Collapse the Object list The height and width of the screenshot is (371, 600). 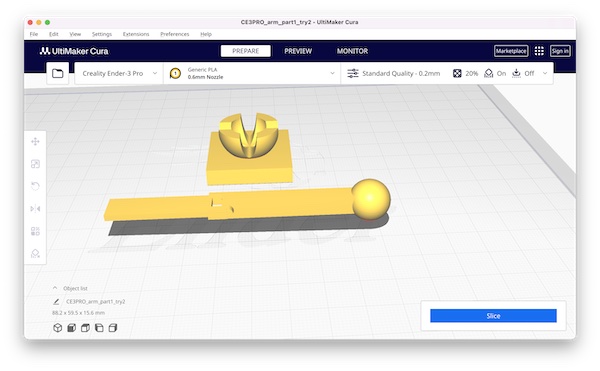[55, 288]
